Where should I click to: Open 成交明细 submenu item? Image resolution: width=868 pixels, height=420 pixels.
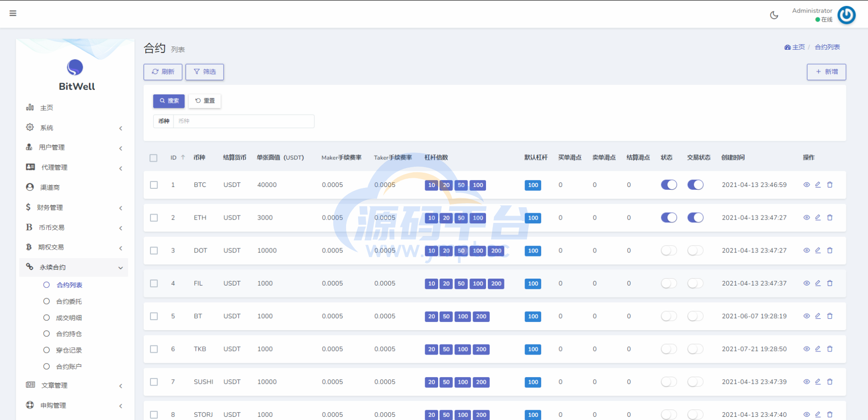[69, 318]
